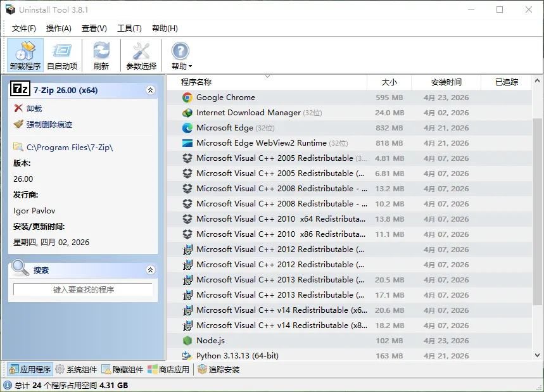This screenshot has width=544, height=392.
Task: Click the icon of Visual C++ 2008 10.2 MB
Action: (x=187, y=204)
